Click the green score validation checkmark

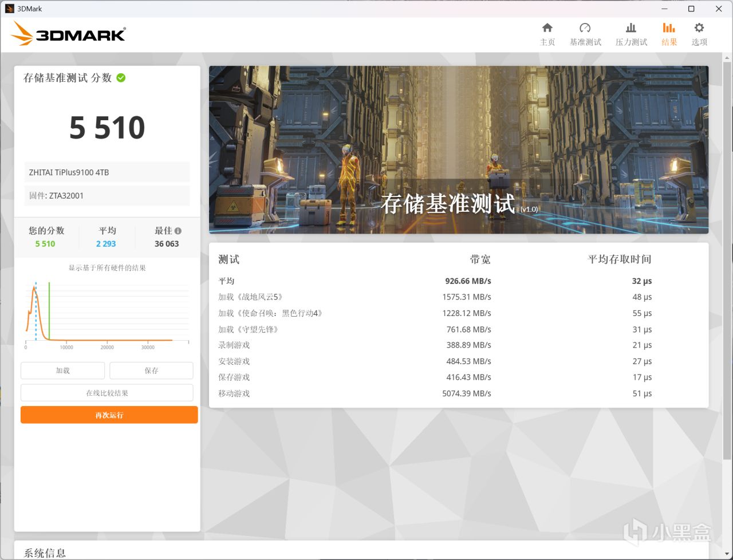coord(121,78)
